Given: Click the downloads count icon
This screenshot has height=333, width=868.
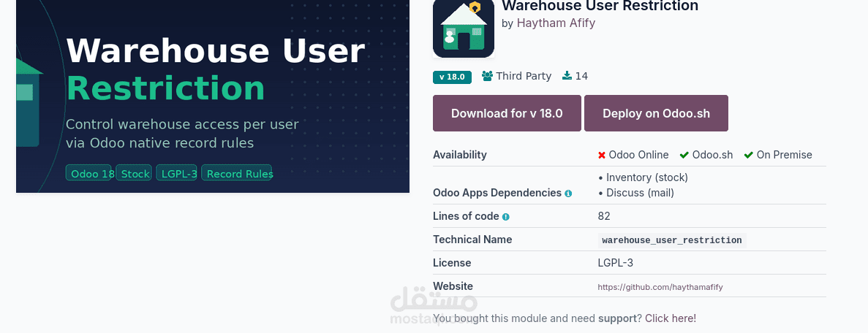Looking at the screenshot, I should coord(567,77).
